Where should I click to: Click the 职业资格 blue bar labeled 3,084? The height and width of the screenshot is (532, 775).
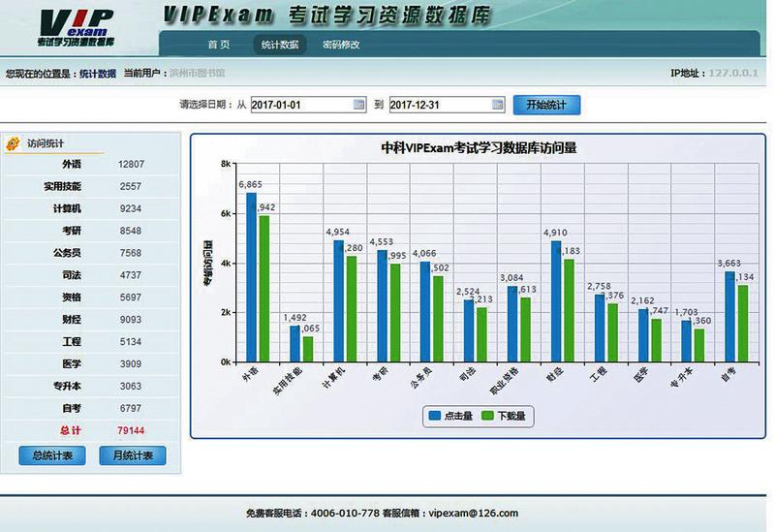pyautogui.click(x=512, y=324)
